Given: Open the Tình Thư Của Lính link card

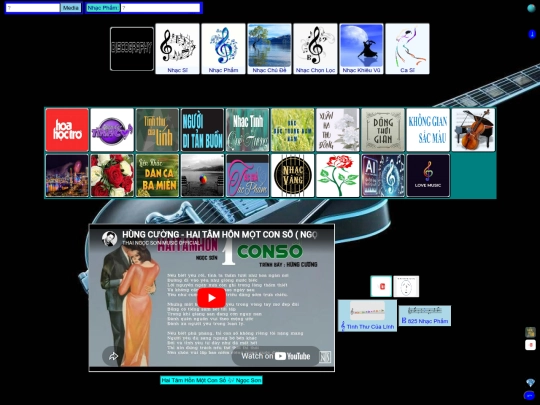Looking at the screenshot, I should (x=367, y=316).
